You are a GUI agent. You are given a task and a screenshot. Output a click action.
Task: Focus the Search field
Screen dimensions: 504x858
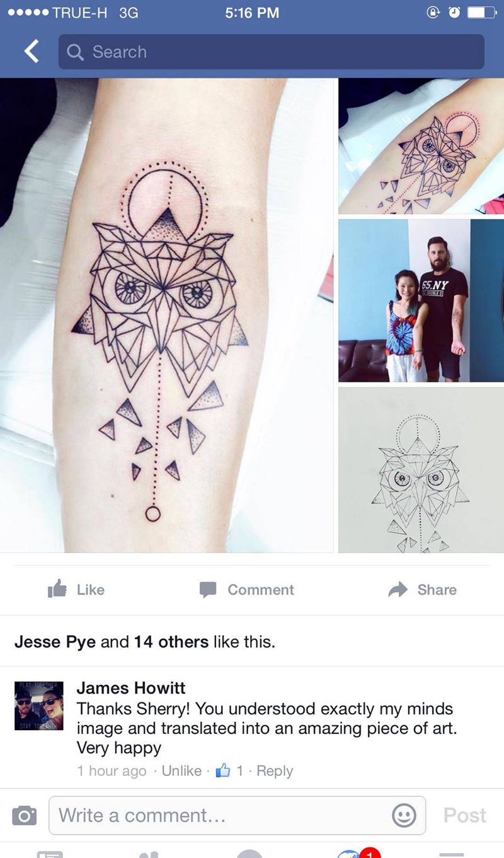pyautogui.click(x=272, y=52)
